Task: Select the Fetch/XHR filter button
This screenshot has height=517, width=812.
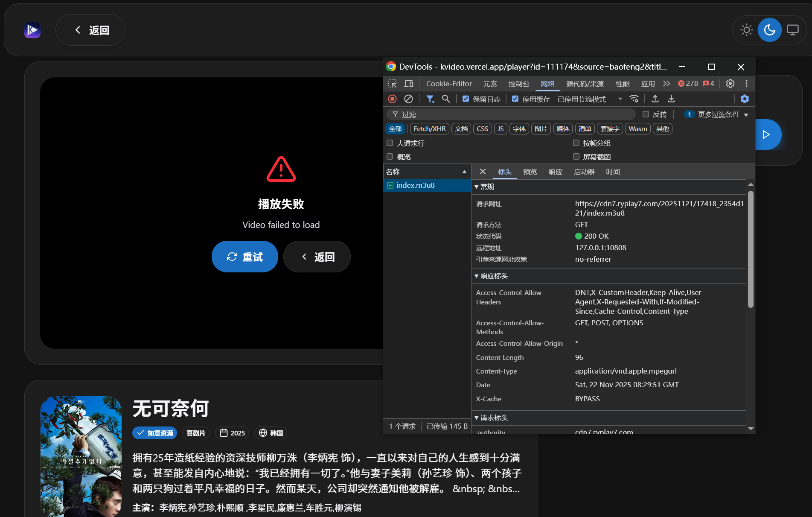Action: point(430,129)
